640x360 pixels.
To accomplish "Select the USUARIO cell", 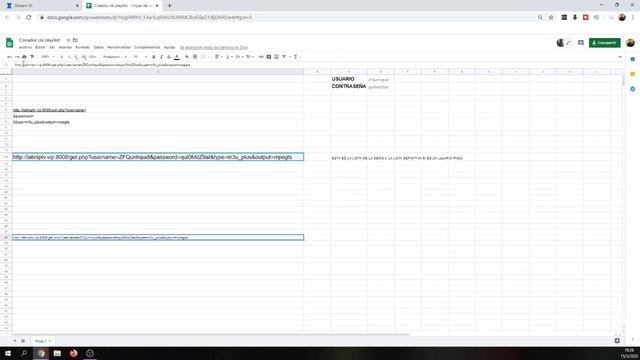I will click(x=349, y=79).
